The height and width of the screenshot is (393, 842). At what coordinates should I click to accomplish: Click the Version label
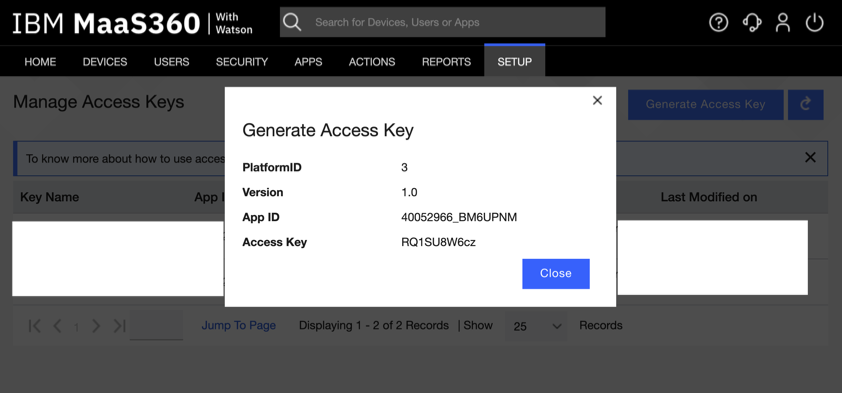[263, 192]
